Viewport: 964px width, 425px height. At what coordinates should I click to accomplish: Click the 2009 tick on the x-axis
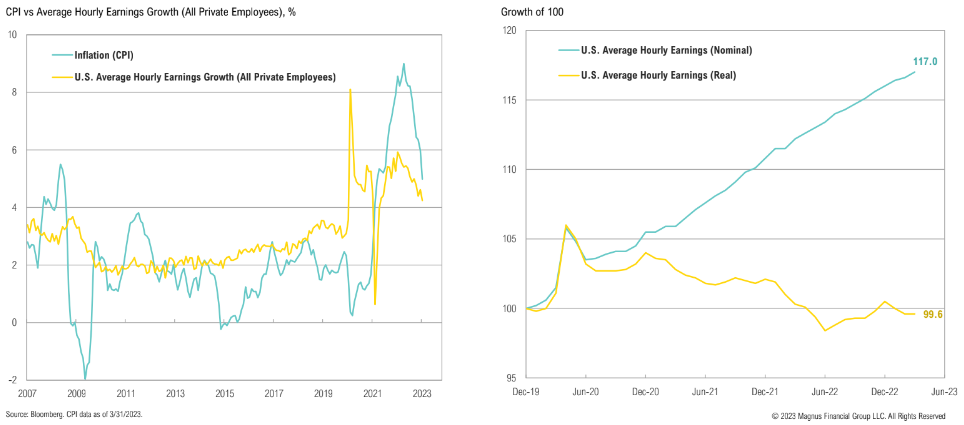pos(76,394)
